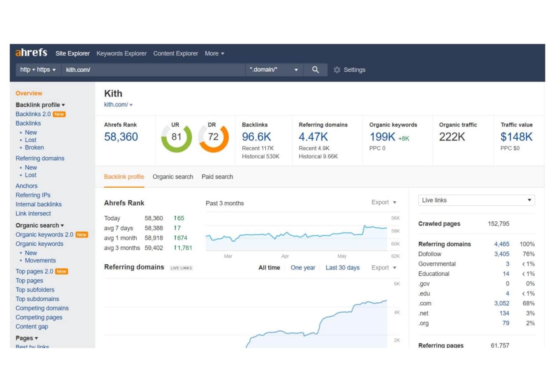This screenshot has height=392, width=555.
Task: Select the All time chart range
Action: 269,267
